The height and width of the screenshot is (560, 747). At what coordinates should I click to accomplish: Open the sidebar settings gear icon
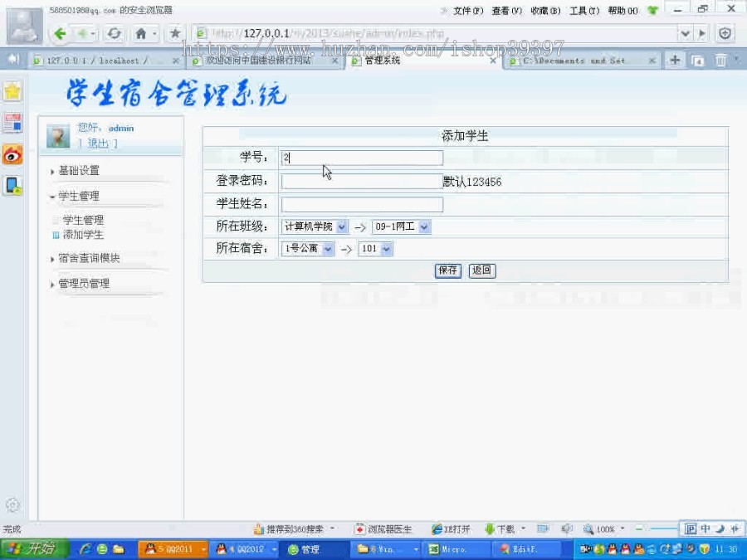[x=12, y=504]
